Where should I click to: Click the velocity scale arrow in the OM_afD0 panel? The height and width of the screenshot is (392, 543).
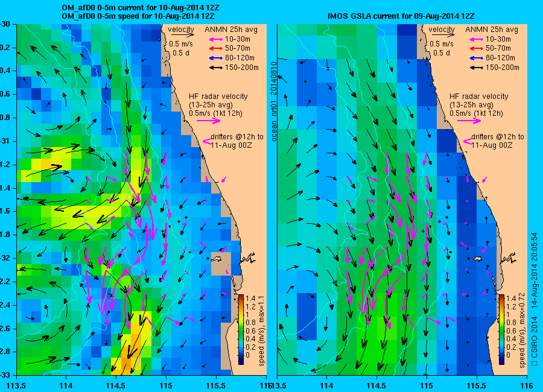click(182, 35)
